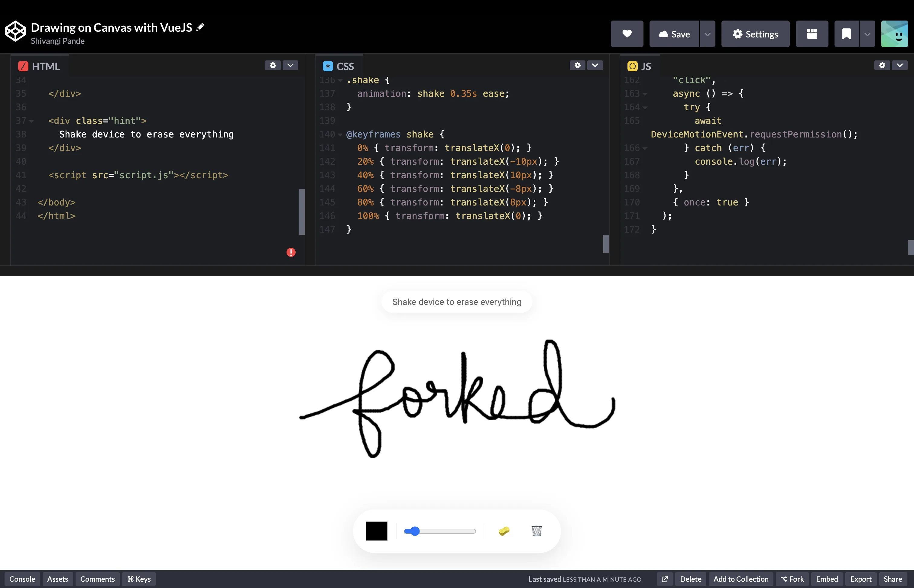914x588 pixels.
Task: Open the Embed options
Action: tap(827, 579)
